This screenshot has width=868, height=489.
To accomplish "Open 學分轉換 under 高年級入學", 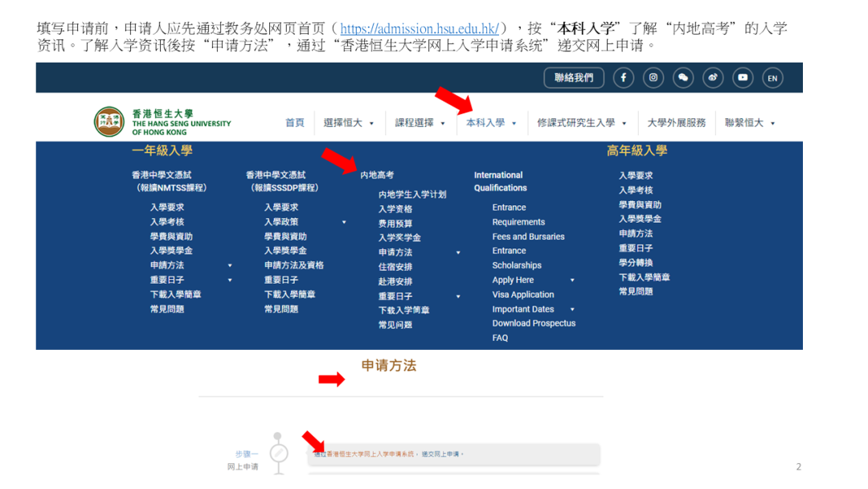I will [636, 262].
